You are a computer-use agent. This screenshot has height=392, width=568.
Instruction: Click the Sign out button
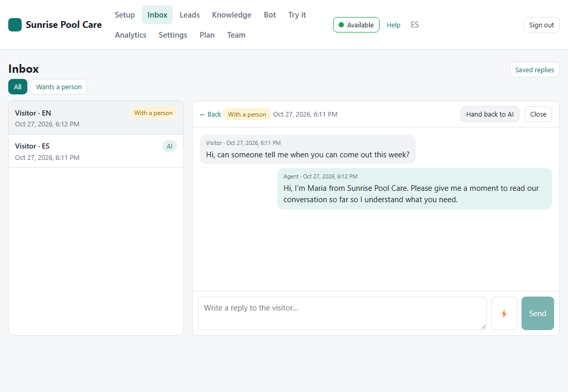542,25
